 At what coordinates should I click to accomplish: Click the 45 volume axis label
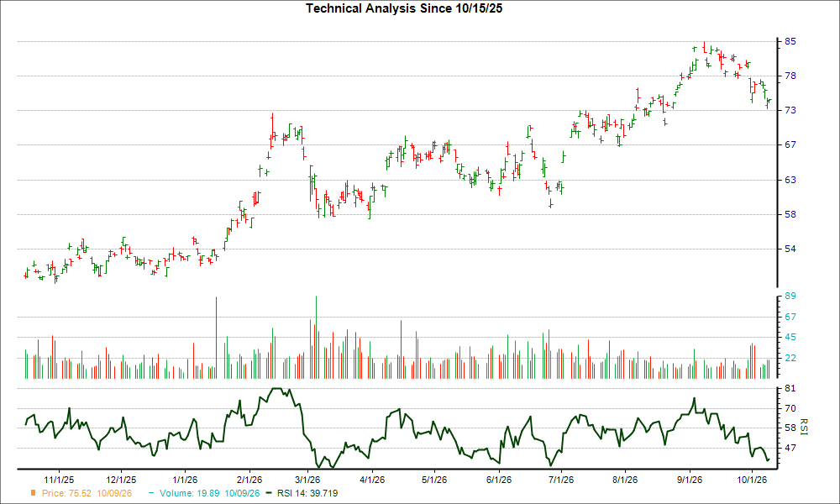[x=790, y=338]
